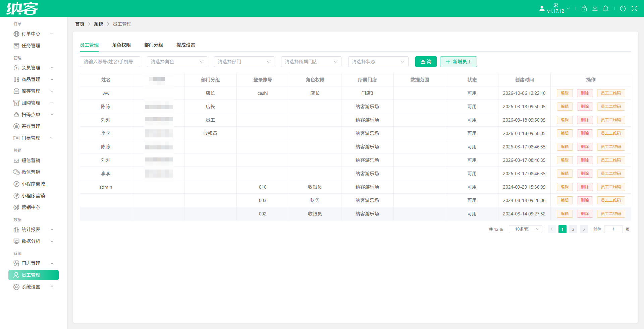644x329 pixels.
Task: Click 员工二维码 for account 003 row
Action: click(611, 200)
